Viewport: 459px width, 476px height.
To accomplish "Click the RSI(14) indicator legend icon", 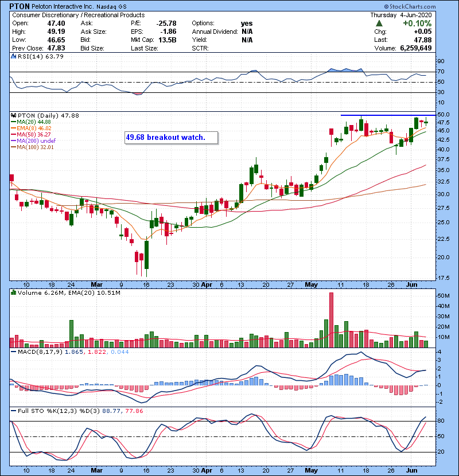I will tap(13, 56).
